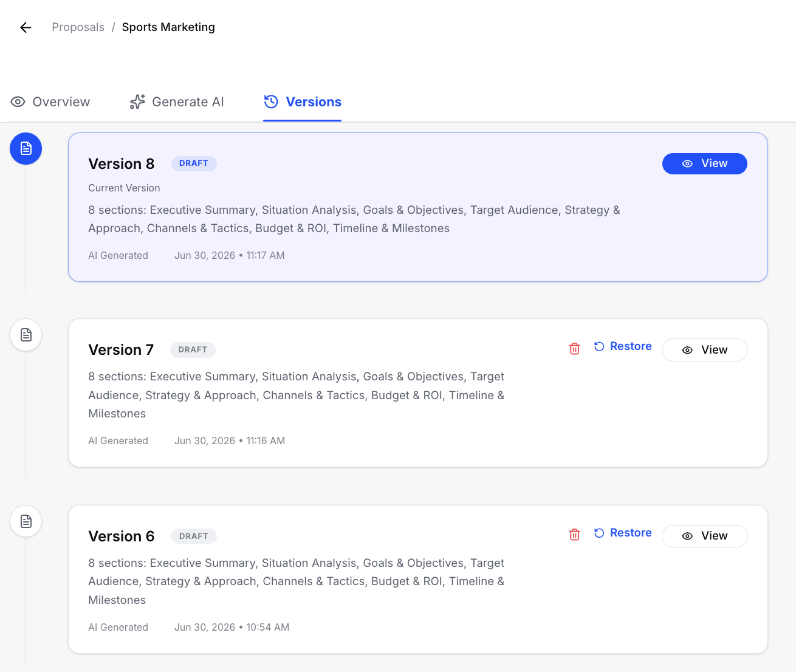
Task: Click the AI Generated label in Version 7
Action: [118, 441]
